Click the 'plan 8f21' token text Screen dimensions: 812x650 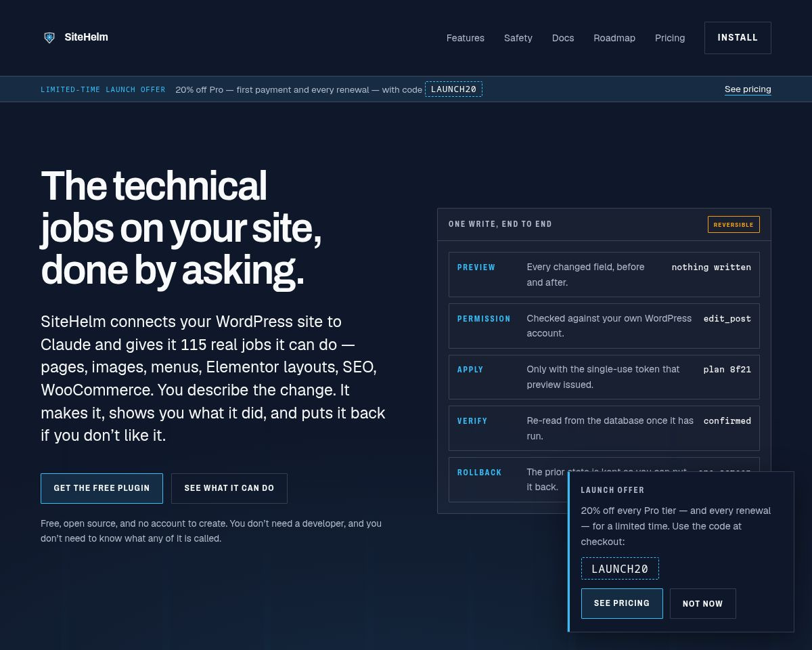(x=727, y=370)
